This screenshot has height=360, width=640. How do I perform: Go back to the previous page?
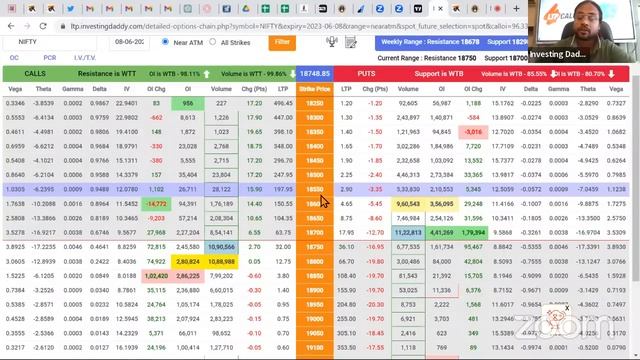pyautogui.click(x=11, y=26)
